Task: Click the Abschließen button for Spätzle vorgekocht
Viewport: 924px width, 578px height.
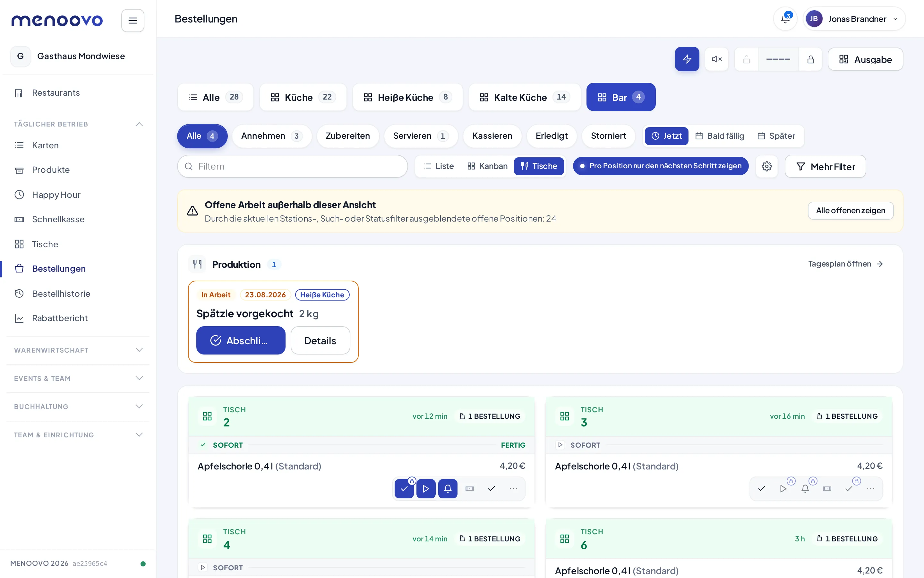Action: (x=241, y=340)
